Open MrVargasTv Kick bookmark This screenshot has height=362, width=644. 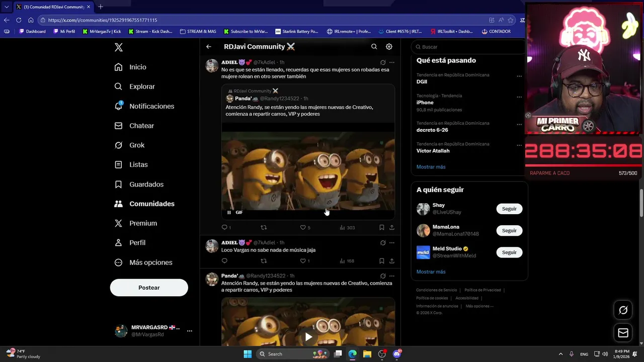pyautogui.click(x=102, y=31)
